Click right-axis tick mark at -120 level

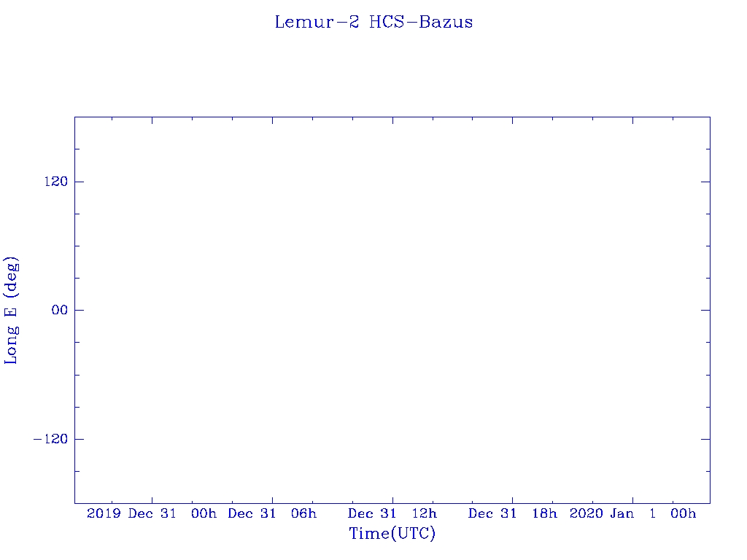click(x=705, y=439)
